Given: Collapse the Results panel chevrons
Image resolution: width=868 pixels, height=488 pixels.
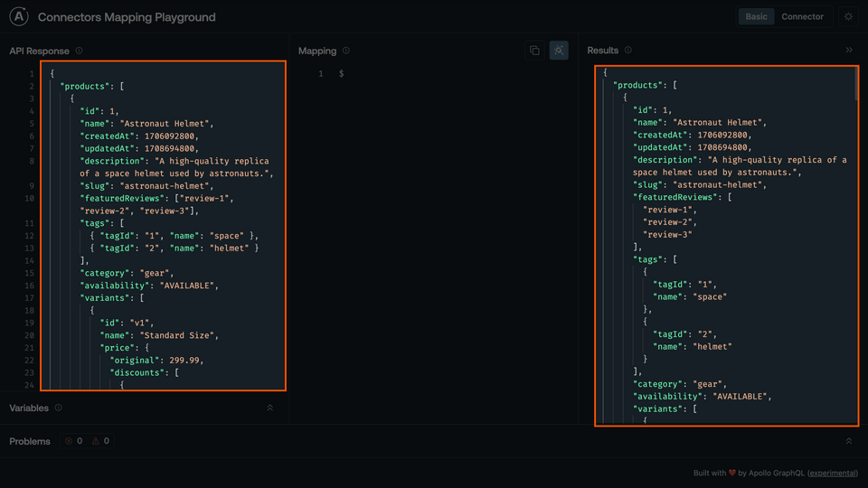Looking at the screenshot, I should (849, 50).
